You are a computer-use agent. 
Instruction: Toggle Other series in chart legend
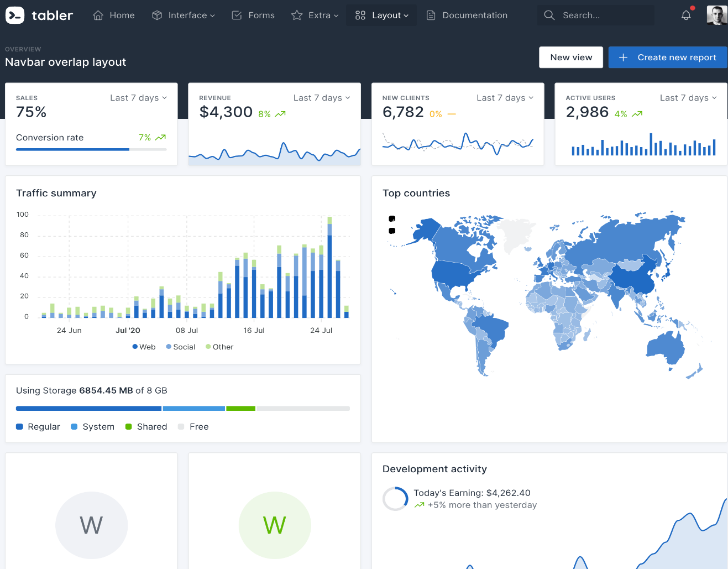pos(219,347)
